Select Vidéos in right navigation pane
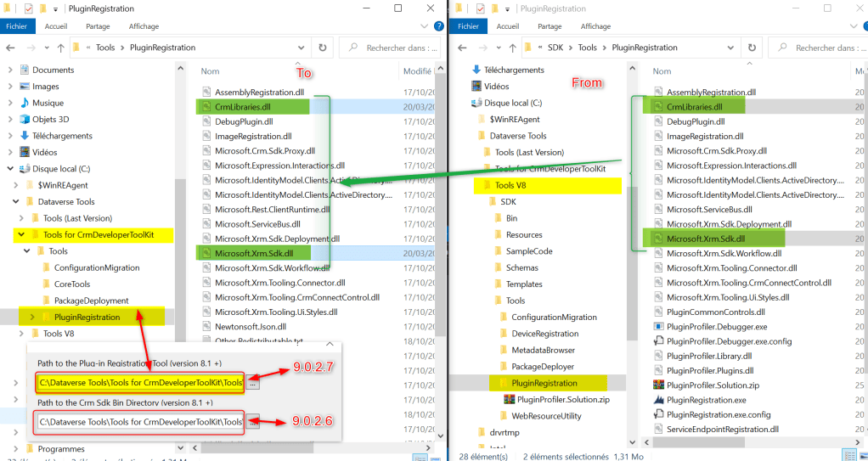Screen dimensions: 868x461 pos(496,87)
